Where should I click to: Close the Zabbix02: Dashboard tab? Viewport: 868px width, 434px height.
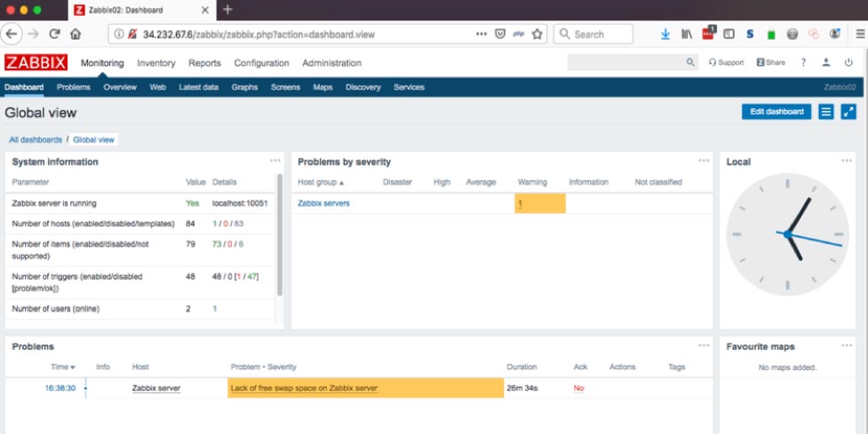click(x=205, y=10)
